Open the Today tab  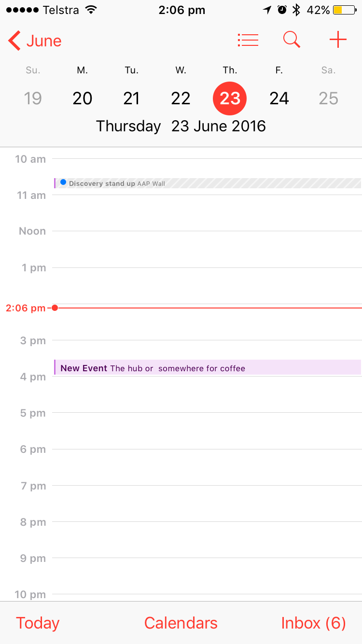pos(38,623)
